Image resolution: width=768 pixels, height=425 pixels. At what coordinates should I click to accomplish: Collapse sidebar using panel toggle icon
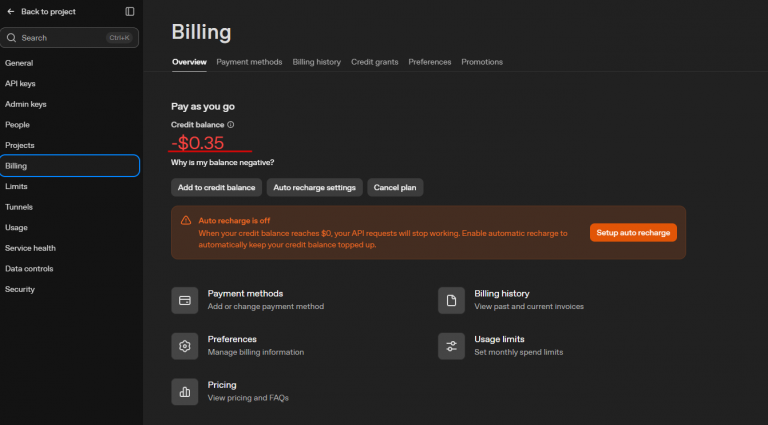[x=130, y=11]
